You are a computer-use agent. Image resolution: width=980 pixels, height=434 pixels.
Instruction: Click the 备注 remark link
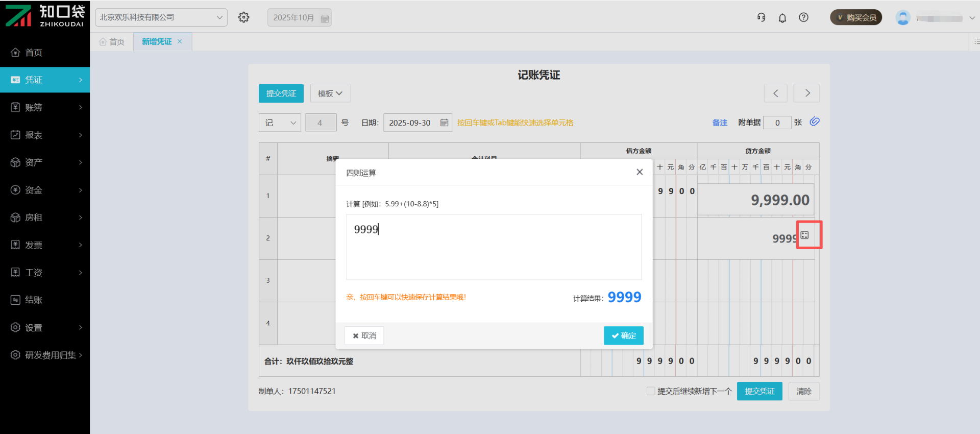(x=720, y=123)
